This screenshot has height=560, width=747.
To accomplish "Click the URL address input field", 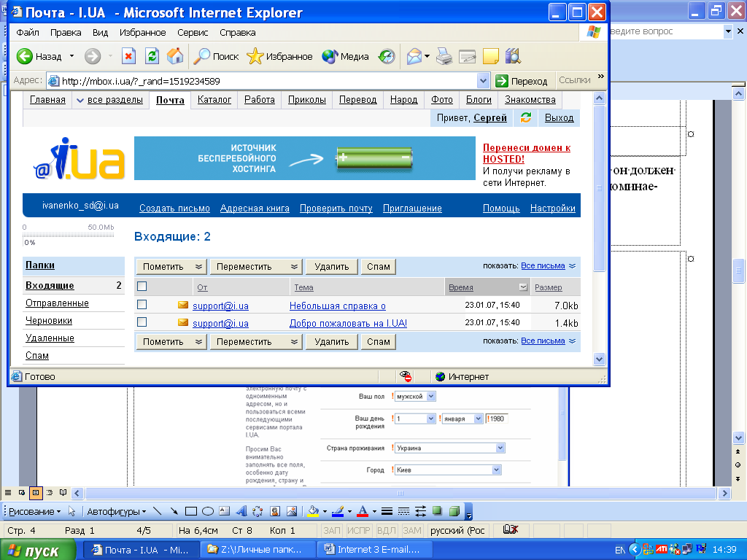I will pyautogui.click(x=268, y=81).
